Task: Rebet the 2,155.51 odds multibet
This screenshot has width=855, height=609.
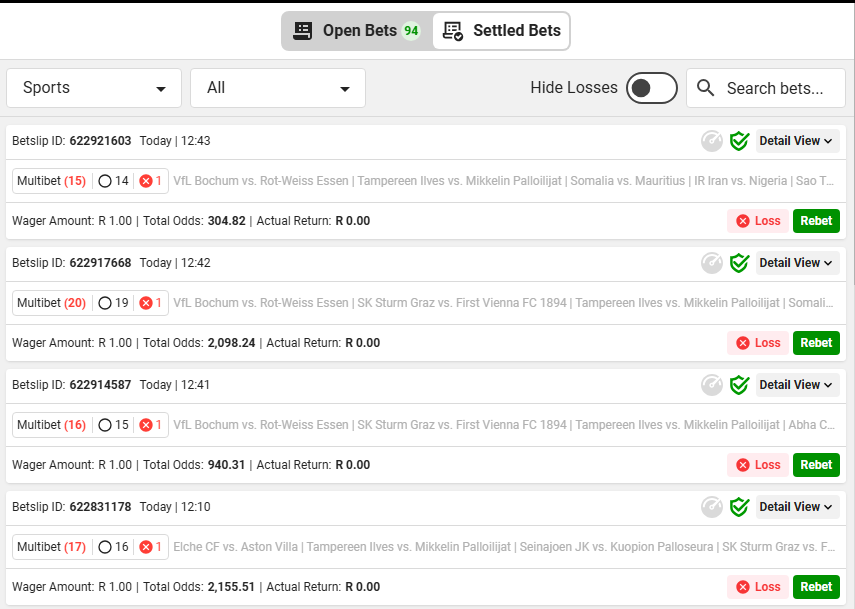Action: [x=816, y=587]
